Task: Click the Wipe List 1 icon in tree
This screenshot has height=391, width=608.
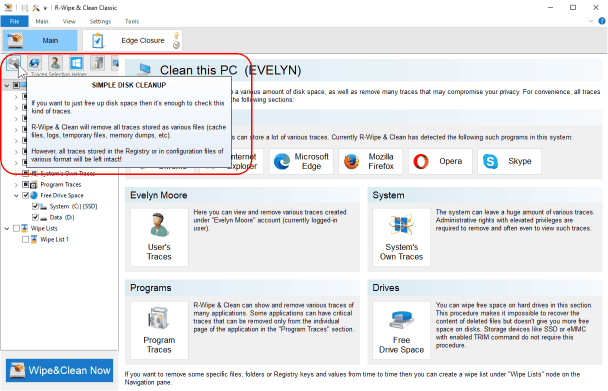Action: pos(34,239)
